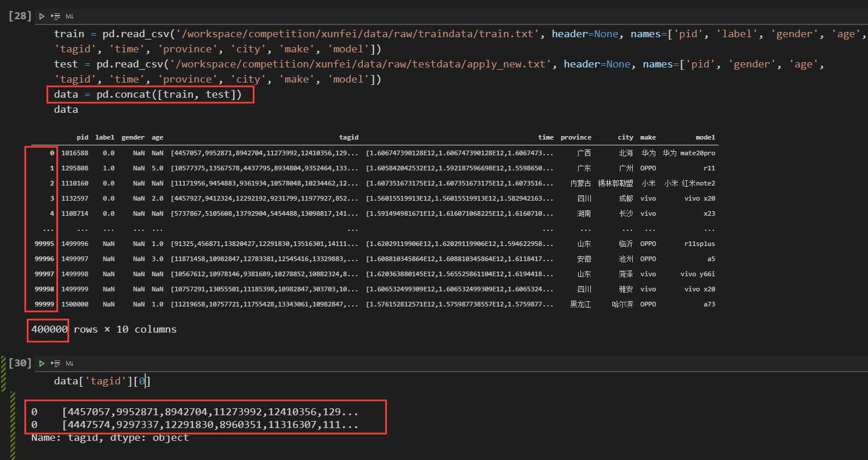This screenshot has width=868, height=460.
Task: Click city cell 广州
Action: 626,168
